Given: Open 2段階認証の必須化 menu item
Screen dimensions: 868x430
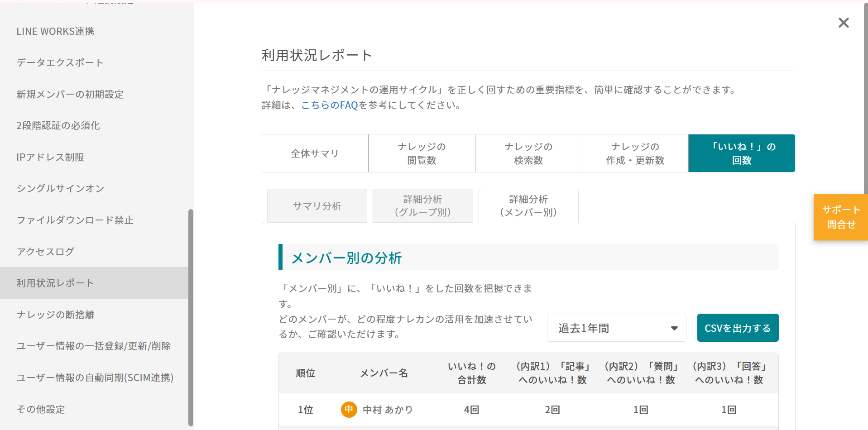Looking at the screenshot, I should coord(58,125).
